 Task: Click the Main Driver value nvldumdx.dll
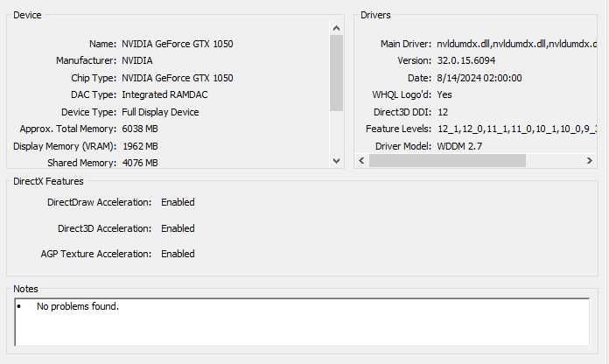point(516,44)
